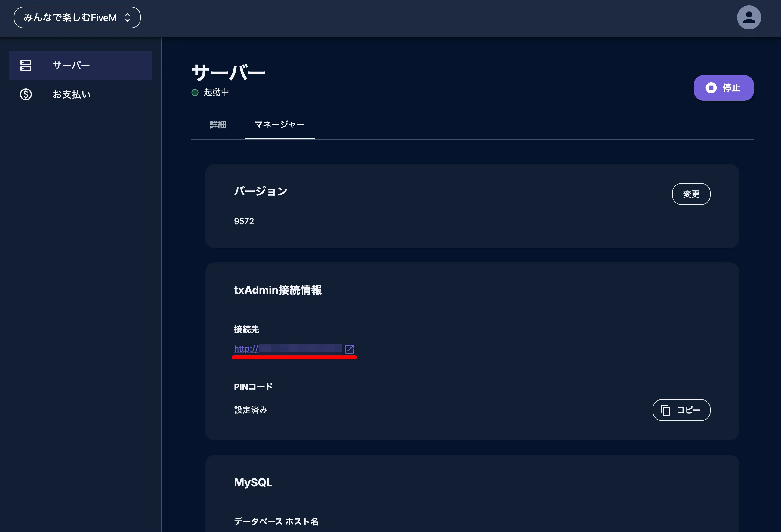Click the MySQL section title
This screenshot has width=781, height=532.
point(253,482)
